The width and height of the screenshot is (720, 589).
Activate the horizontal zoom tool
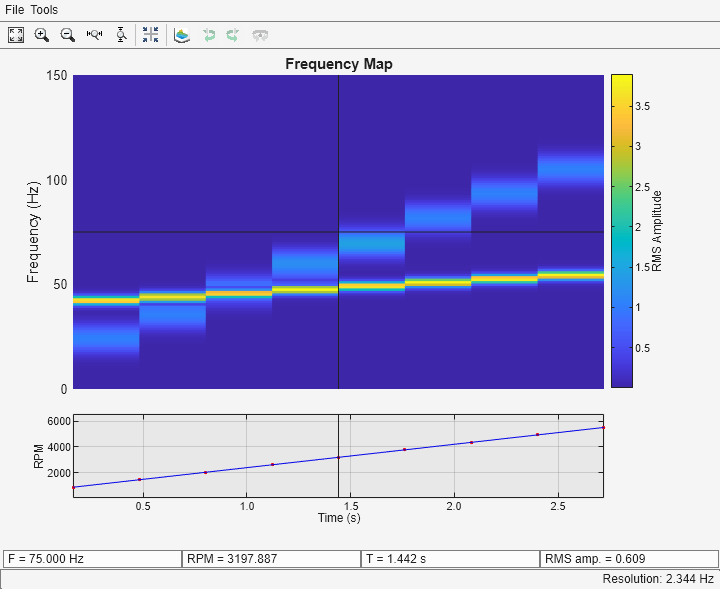pos(95,35)
